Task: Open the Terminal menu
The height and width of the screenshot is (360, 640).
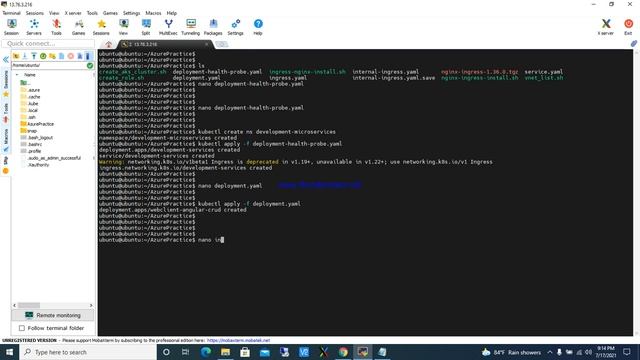Action: [x=11, y=13]
